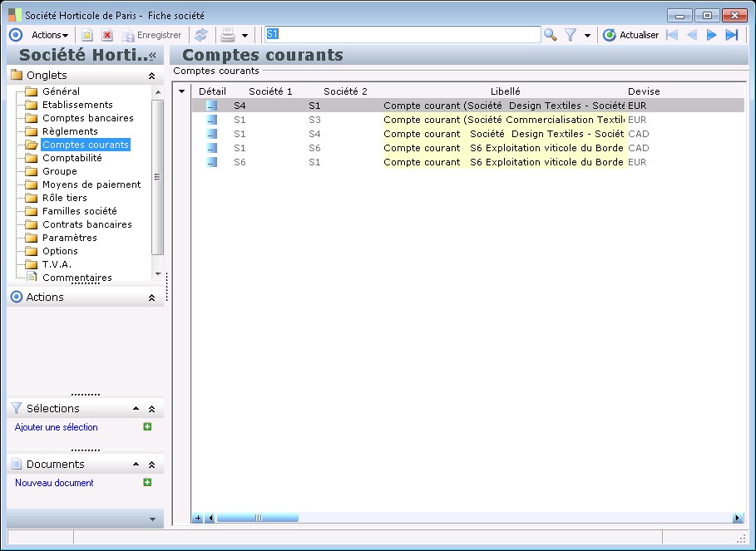The width and height of the screenshot is (756, 551).
Task: Click the horizontal scrollbar thumb under the grid
Action: (257, 518)
